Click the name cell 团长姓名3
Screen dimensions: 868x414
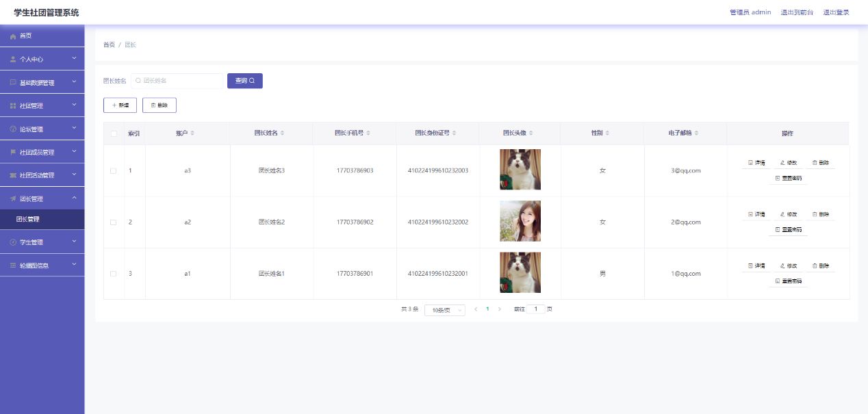click(271, 170)
